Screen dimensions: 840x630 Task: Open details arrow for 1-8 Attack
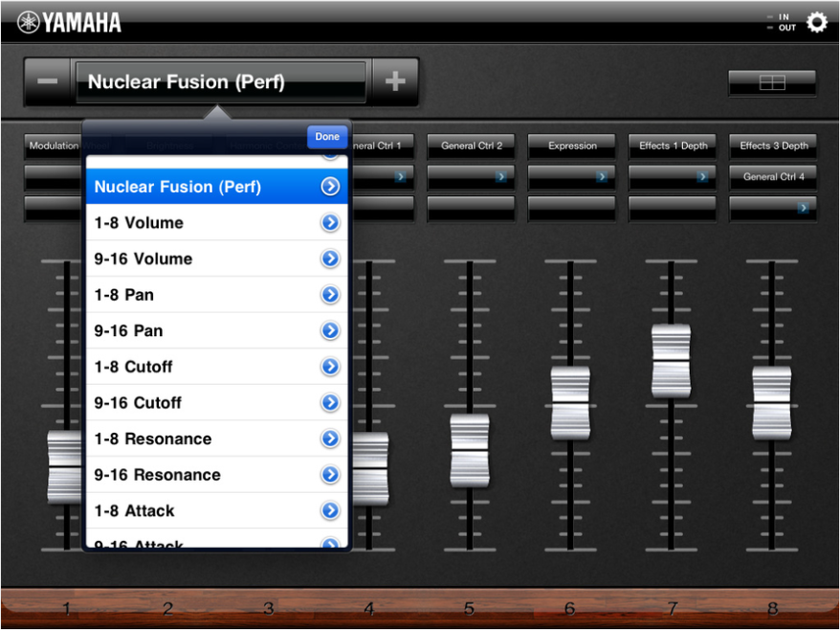pyautogui.click(x=330, y=510)
